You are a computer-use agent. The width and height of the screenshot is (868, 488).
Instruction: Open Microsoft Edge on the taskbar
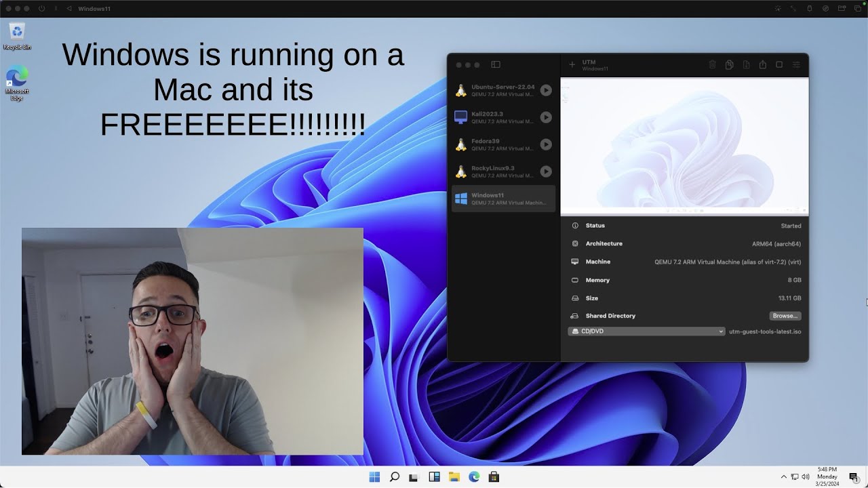474,477
